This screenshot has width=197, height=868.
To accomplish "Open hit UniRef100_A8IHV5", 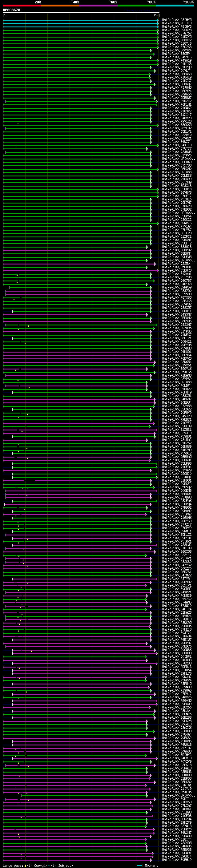I will pyautogui.click(x=177, y=20).
